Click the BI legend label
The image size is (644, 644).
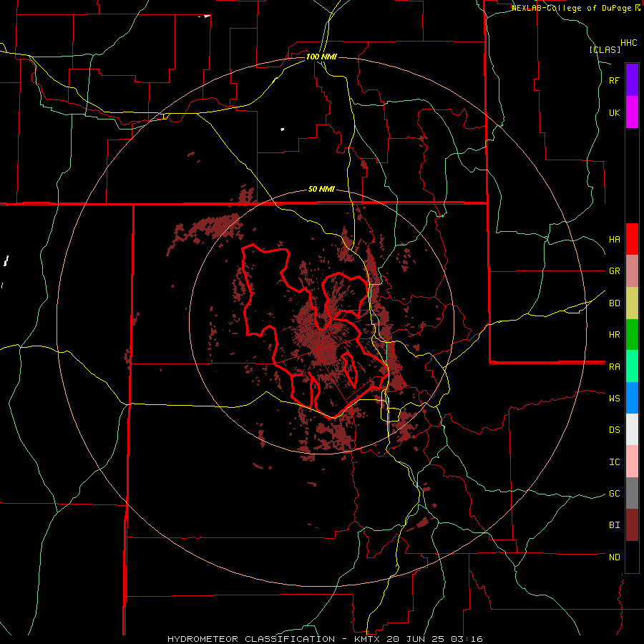(615, 525)
